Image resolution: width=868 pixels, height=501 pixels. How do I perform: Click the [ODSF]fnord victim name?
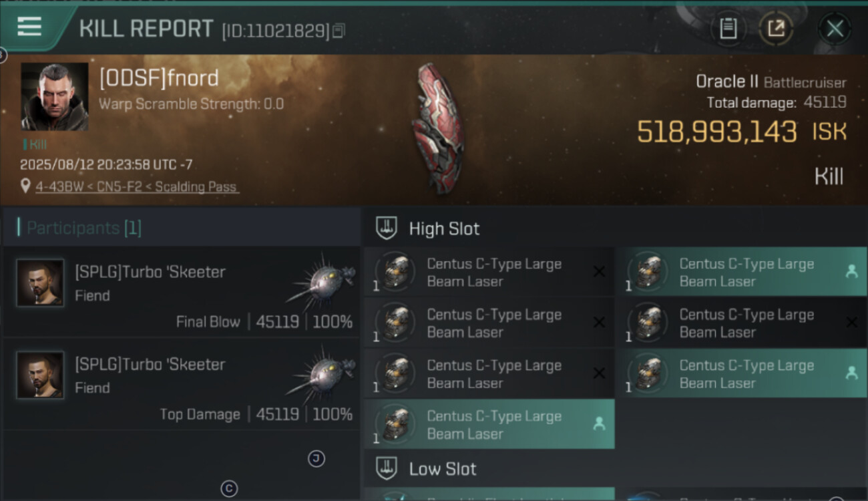159,79
